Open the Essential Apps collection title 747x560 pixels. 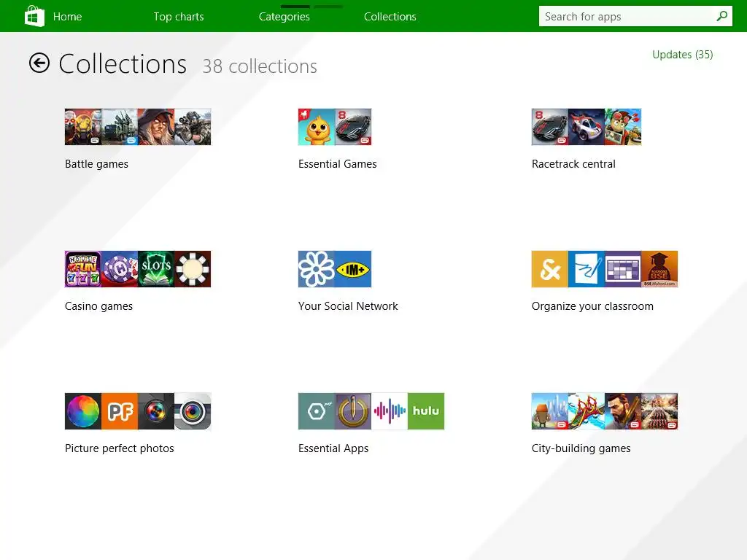333,448
